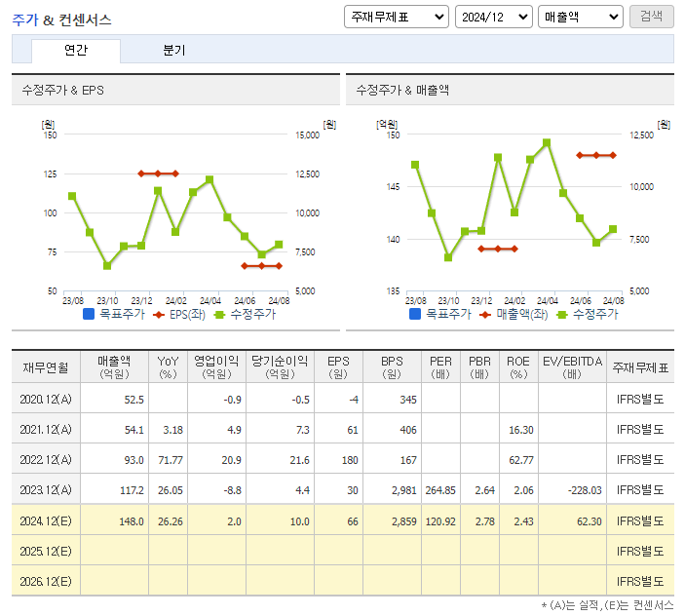685x616 pixels.
Task: Click the 매출액 (억원) column header
Action: pyautogui.click(x=114, y=367)
